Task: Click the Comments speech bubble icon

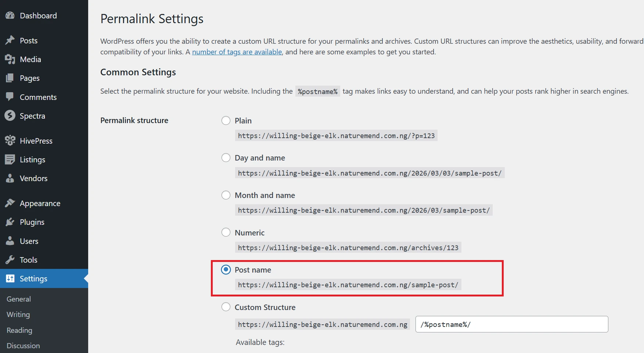Action: coord(10,97)
